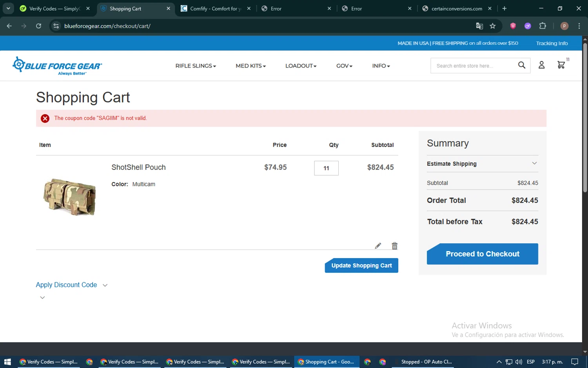Click the browser forward arrow
This screenshot has height=368, width=588.
(x=24, y=26)
